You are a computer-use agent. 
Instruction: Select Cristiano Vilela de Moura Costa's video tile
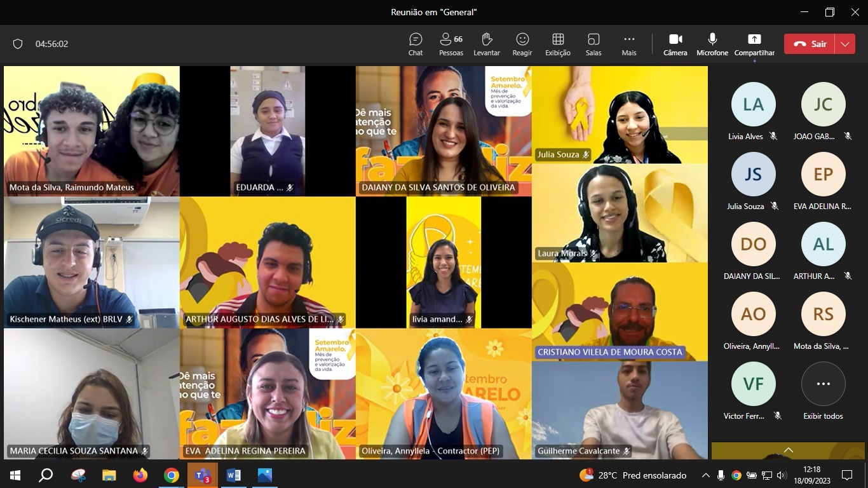click(620, 311)
